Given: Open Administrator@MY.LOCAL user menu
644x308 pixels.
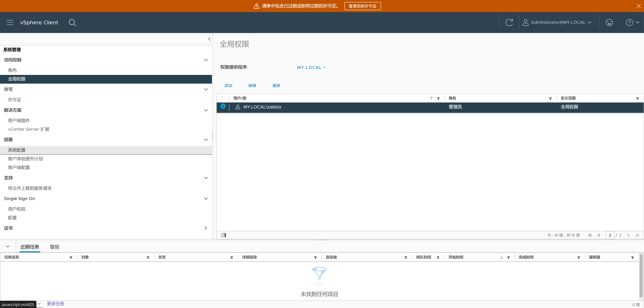Looking at the screenshot, I should pos(557,22).
